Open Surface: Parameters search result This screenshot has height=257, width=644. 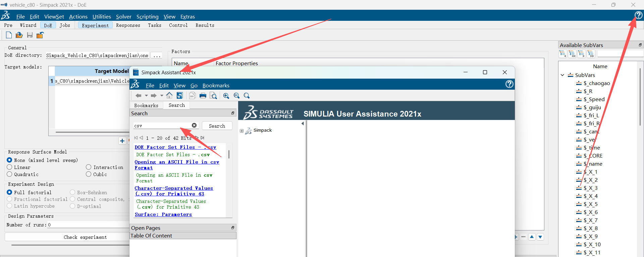163,214
